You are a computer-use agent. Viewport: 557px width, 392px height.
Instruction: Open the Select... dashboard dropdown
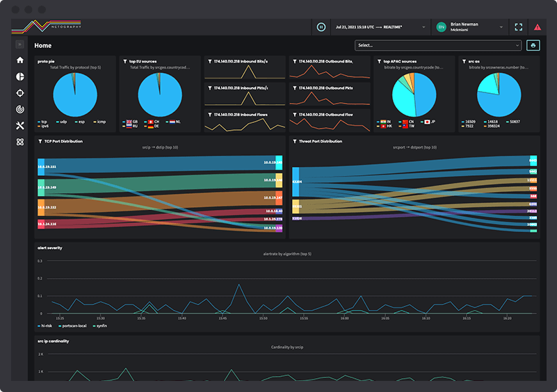(438, 45)
